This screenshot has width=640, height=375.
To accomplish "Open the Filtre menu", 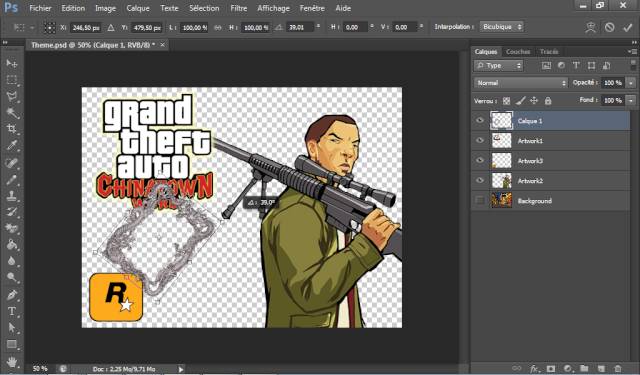I will (239, 8).
